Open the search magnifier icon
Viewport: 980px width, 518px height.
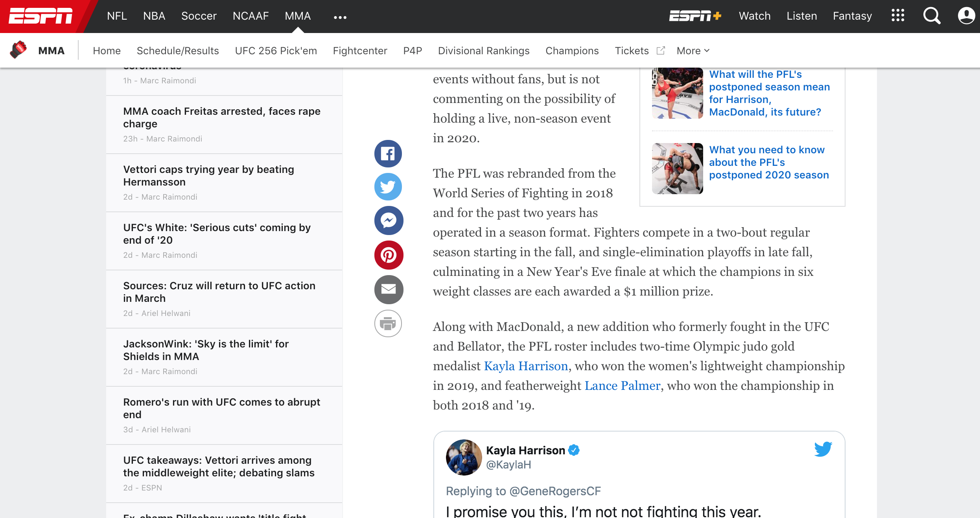pyautogui.click(x=931, y=16)
